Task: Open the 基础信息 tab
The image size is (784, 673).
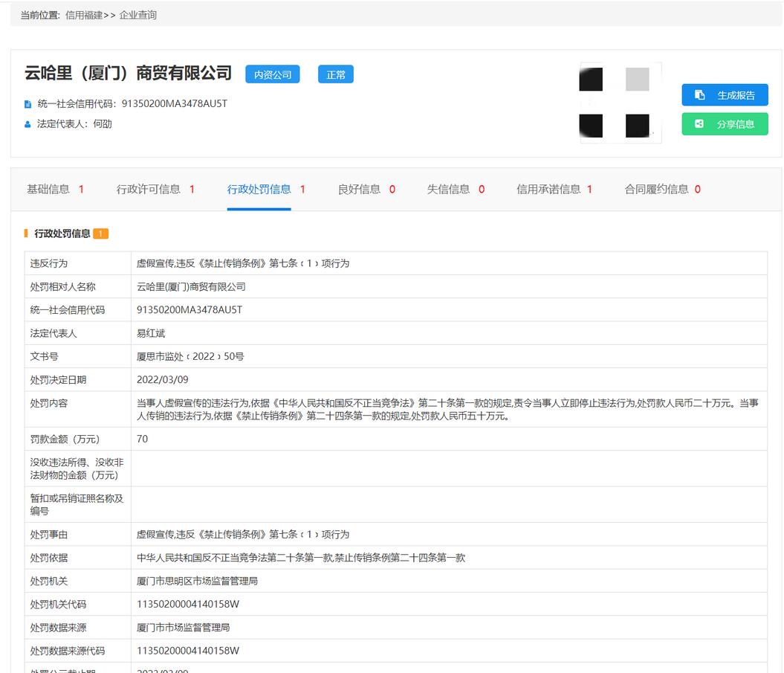Action: click(48, 190)
